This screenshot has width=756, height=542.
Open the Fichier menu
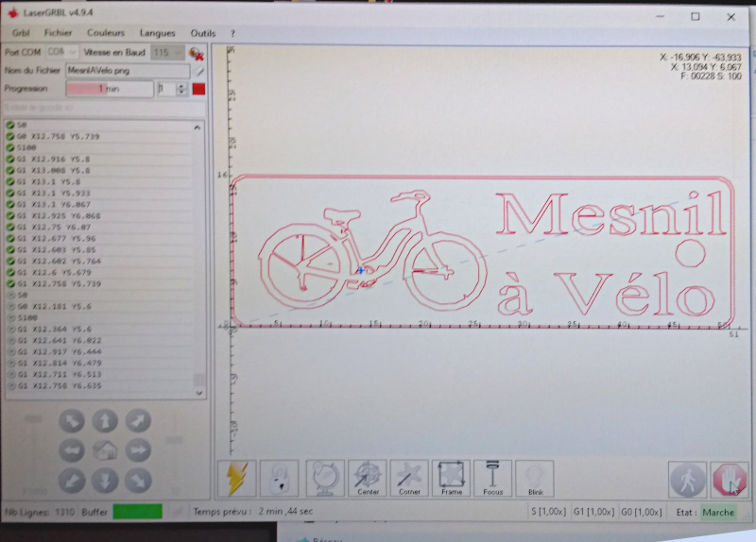click(x=58, y=33)
